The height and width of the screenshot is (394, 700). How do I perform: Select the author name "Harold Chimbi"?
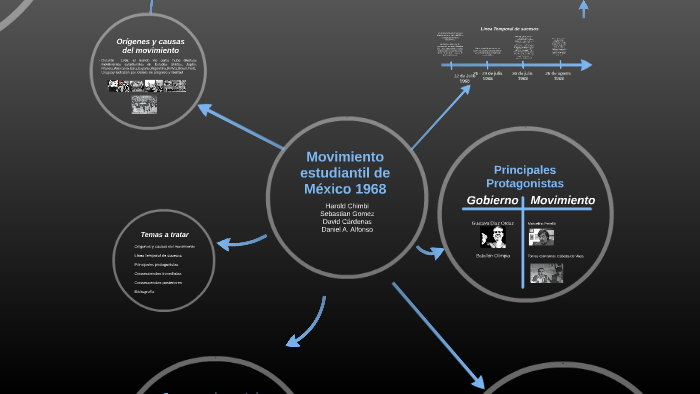(x=347, y=206)
